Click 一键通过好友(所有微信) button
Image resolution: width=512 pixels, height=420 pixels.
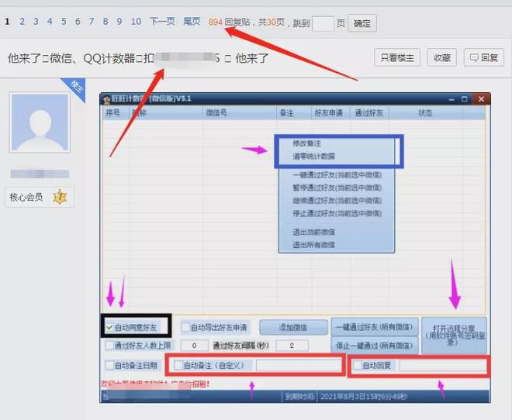[x=375, y=326]
